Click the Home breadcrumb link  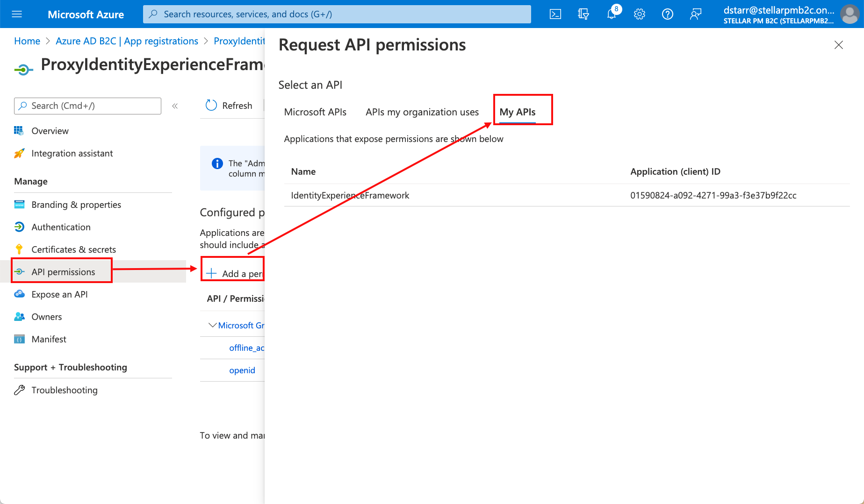(x=27, y=41)
